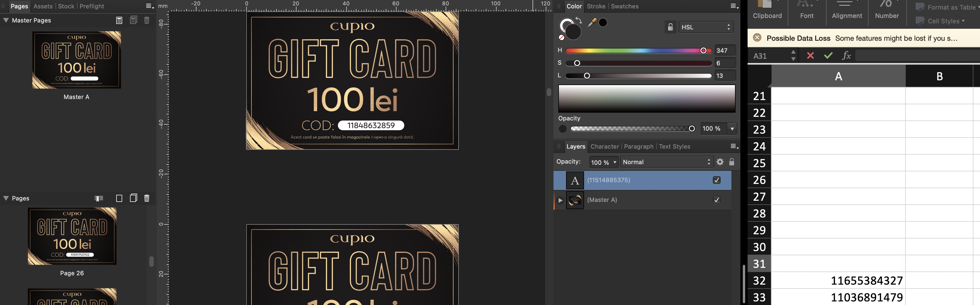Screen dimensions: 980x305
Task: Open Color panel preferences menu icon
Action: point(734,6)
